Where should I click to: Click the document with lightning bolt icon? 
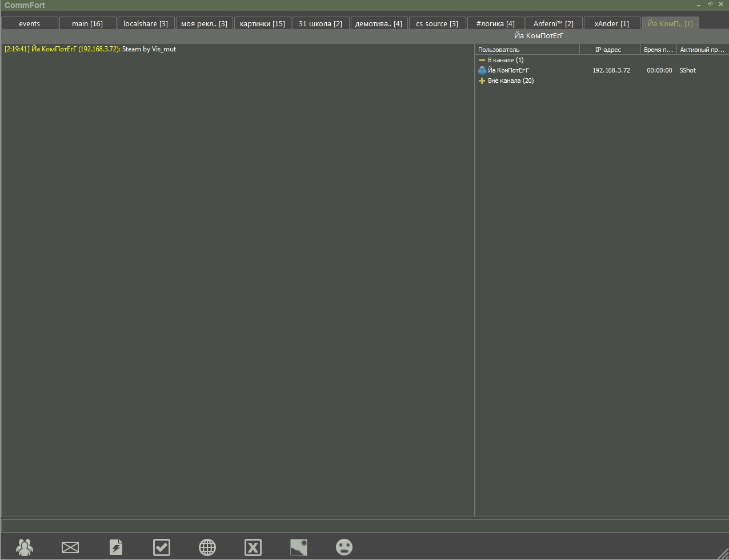click(x=116, y=547)
